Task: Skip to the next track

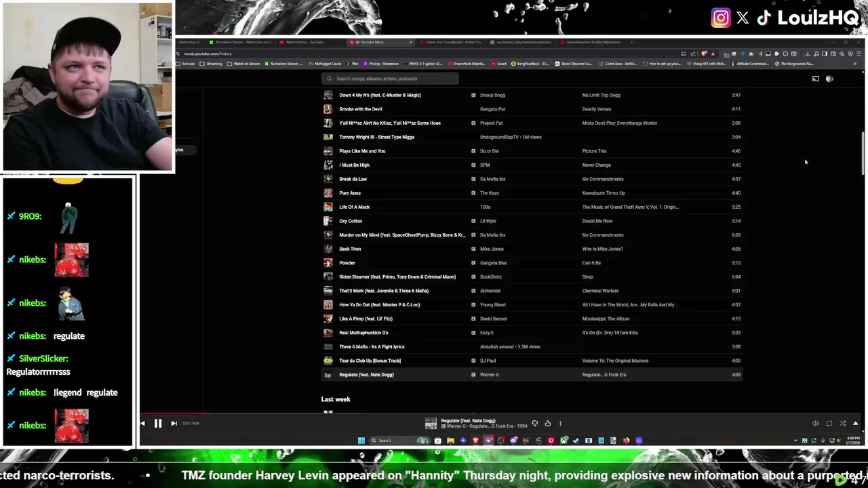Action: (174, 423)
